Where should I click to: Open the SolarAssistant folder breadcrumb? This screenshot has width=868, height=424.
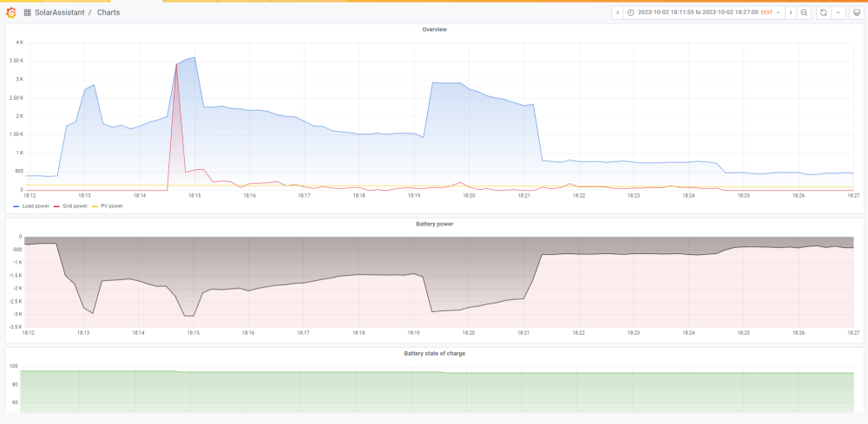pyautogui.click(x=60, y=12)
